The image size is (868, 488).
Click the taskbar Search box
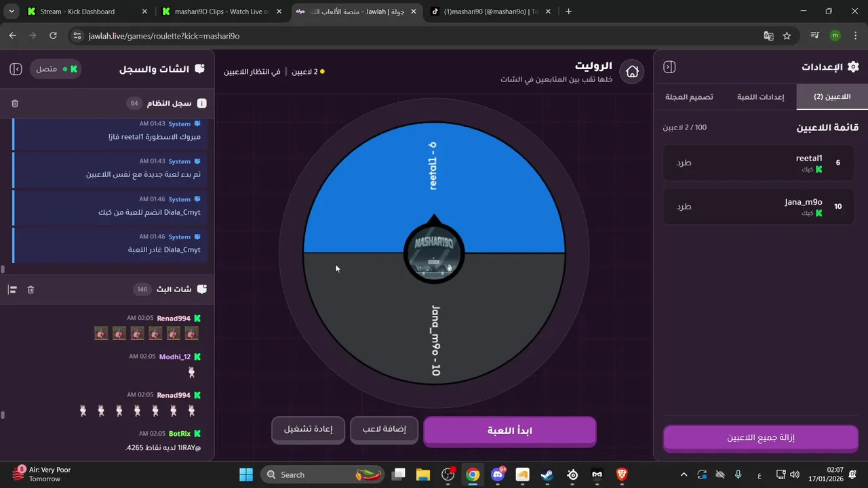pyautogui.click(x=322, y=474)
